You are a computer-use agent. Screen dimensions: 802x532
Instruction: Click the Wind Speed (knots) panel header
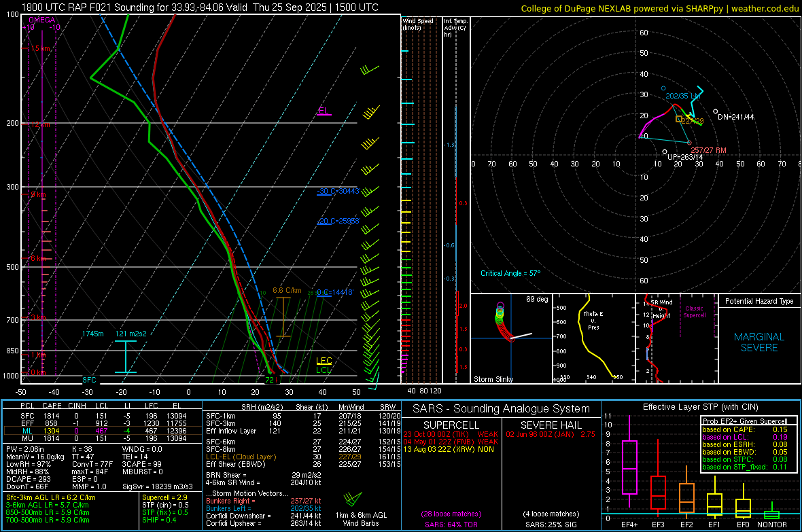[418, 24]
